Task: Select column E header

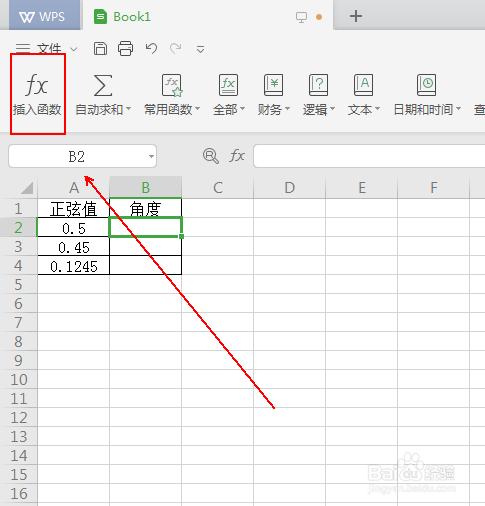Action: tap(362, 188)
